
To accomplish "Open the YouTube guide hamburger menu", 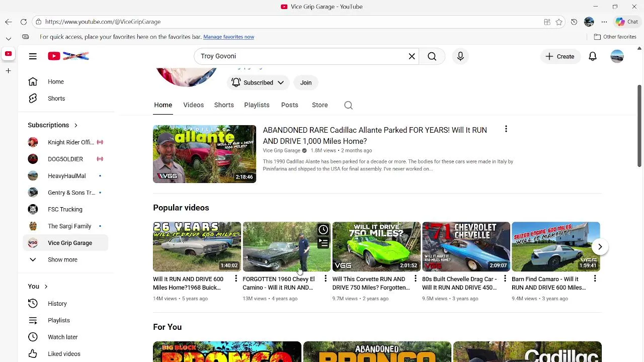I will click(33, 56).
